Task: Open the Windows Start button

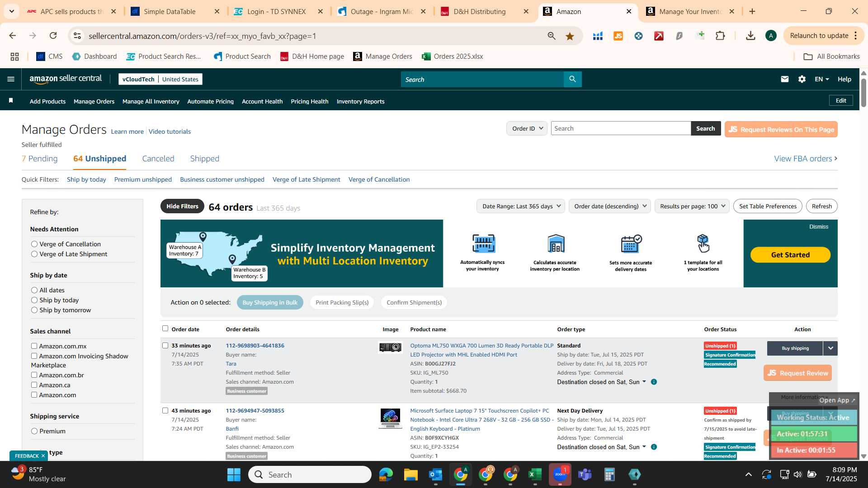Action: click(234, 474)
